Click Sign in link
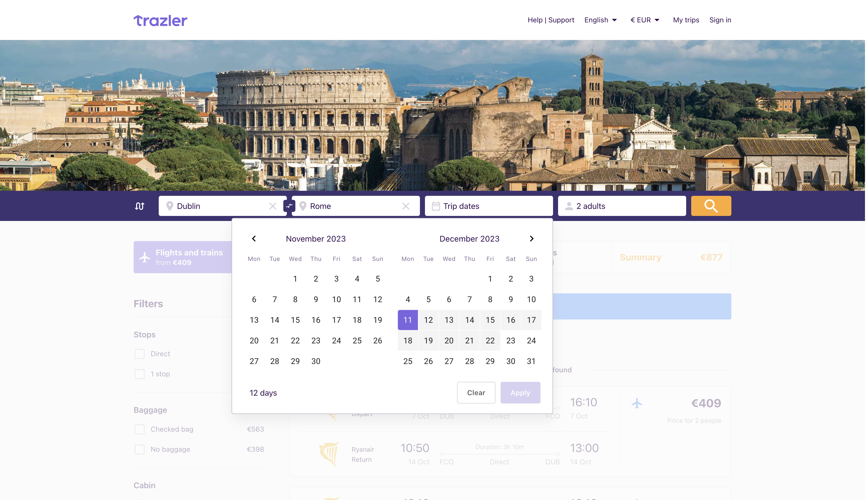Screen dimensions: 868x500 [x=720, y=20]
